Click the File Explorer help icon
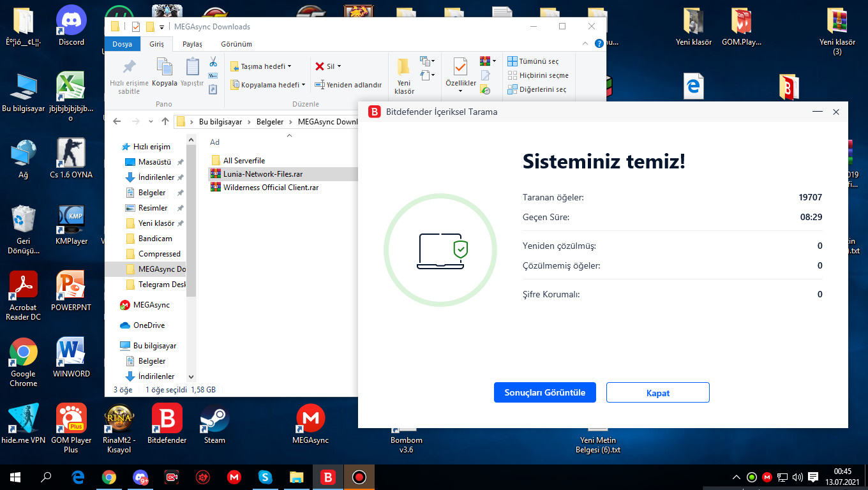Viewport: 868px width, 490px height. pos(599,44)
